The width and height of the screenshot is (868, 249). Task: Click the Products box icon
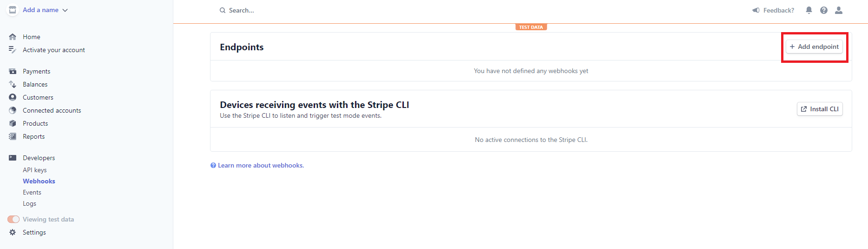(13, 123)
